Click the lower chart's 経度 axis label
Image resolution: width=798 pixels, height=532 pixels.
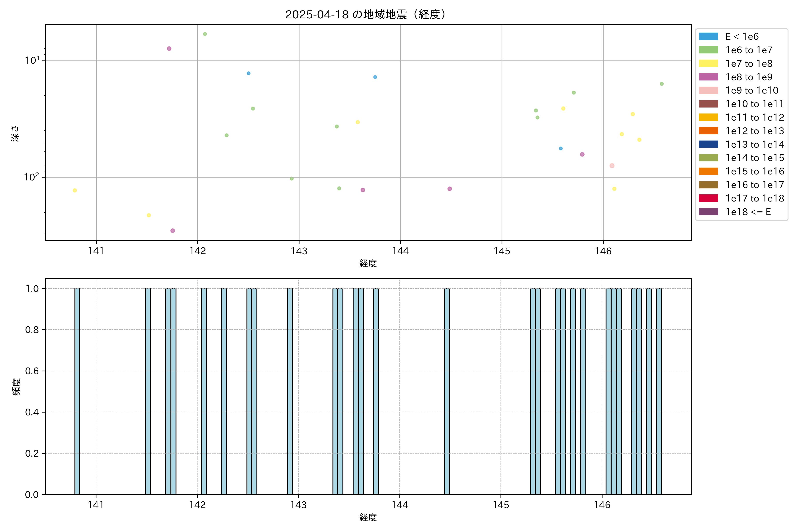(368, 517)
